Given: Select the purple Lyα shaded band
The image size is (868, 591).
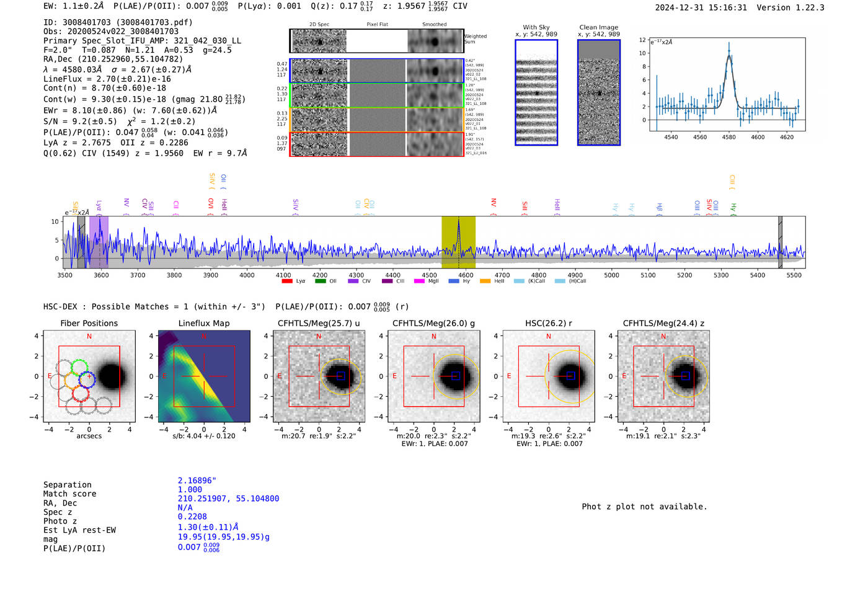Looking at the screenshot, I should [99, 242].
